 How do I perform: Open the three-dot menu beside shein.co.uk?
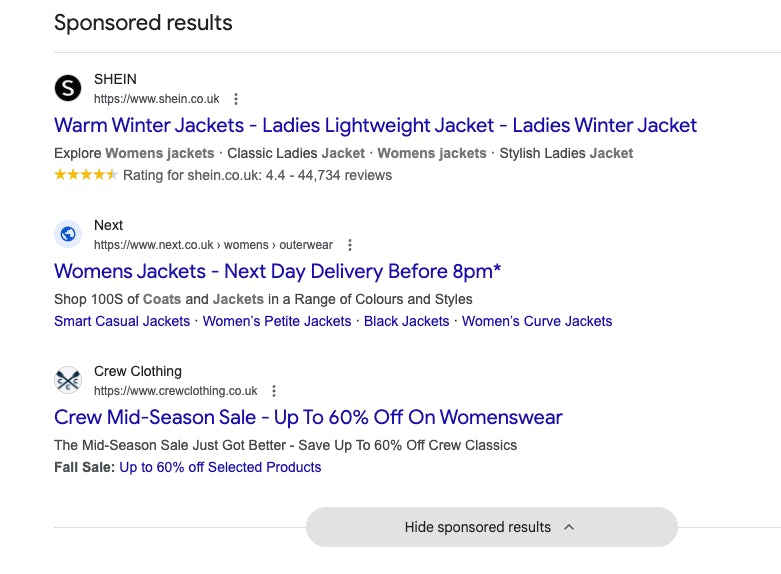[x=236, y=99]
